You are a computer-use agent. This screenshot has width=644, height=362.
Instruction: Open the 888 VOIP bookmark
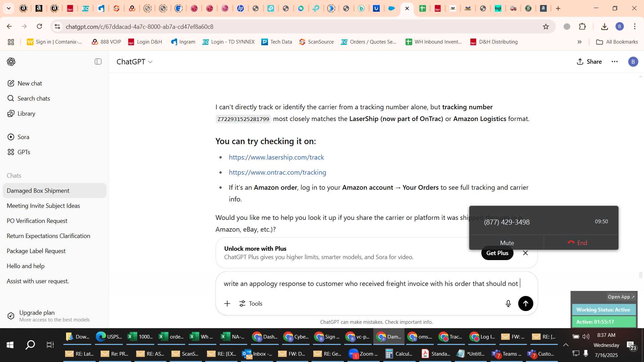tap(106, 42)
